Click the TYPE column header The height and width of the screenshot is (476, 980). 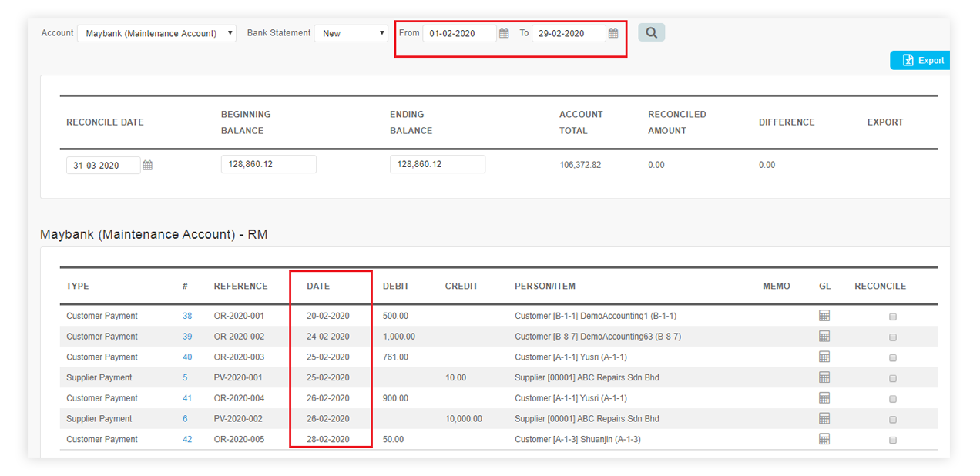[x=78, y=286]
